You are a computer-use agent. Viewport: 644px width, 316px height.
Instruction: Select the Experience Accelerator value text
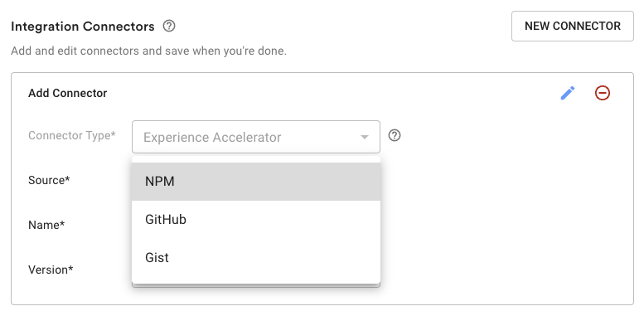tap(212, 137)
